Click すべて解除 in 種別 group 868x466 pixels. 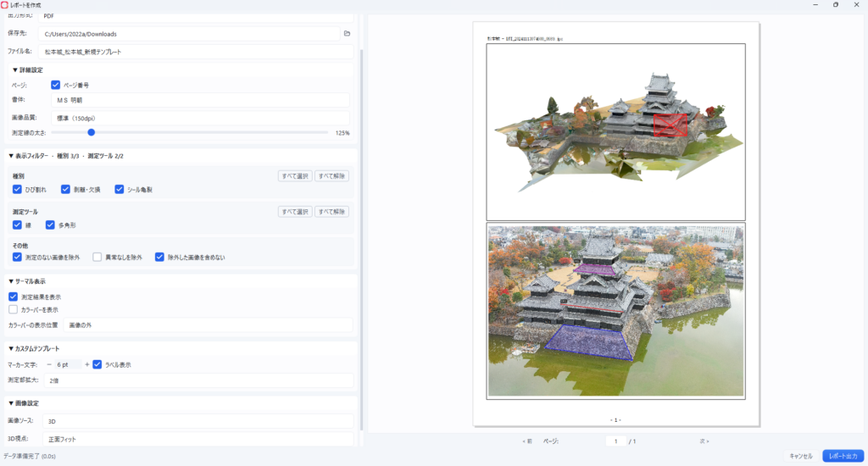click(331, 176)
